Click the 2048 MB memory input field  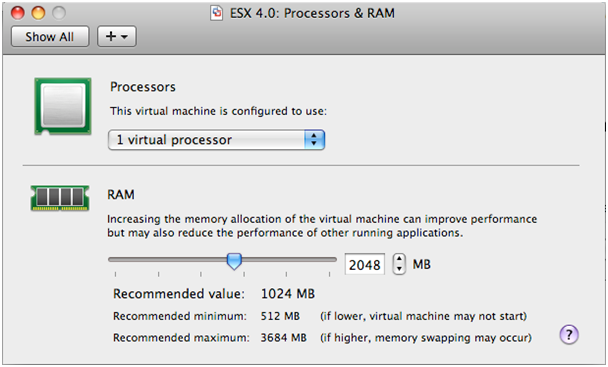[x=364, y=265]
